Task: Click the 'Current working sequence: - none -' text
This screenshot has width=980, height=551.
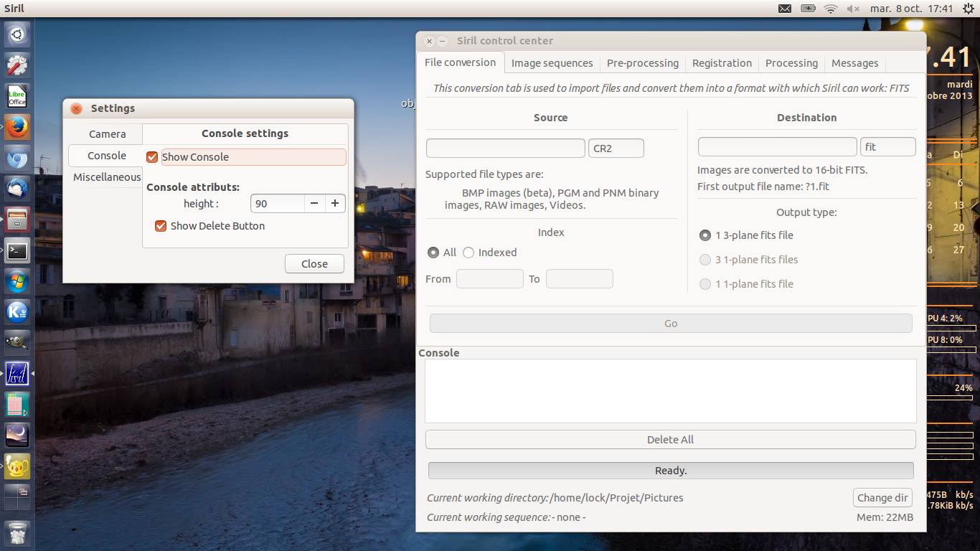Action: point(507,517)
